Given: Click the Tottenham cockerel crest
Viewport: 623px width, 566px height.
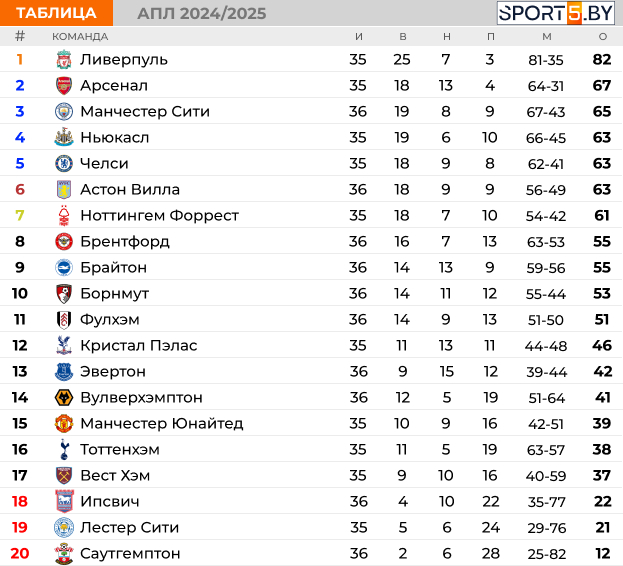Looking at the screenshot, I should 64,450.
